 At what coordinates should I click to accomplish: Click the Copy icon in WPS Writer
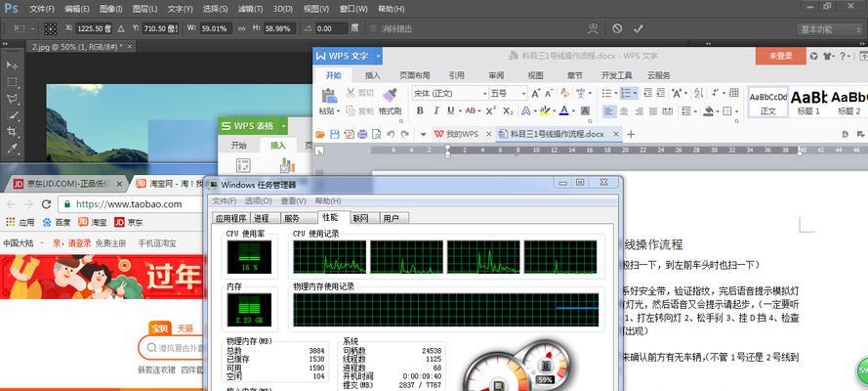351,110
